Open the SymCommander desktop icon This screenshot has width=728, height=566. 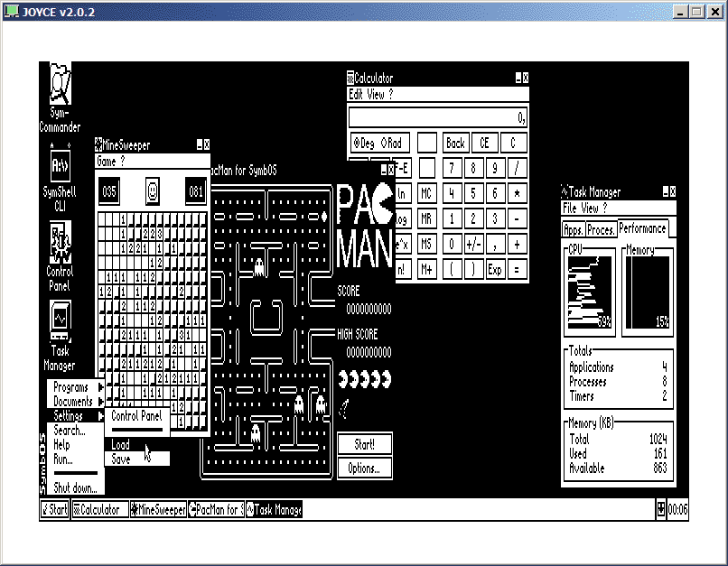[x=61, y=86]
